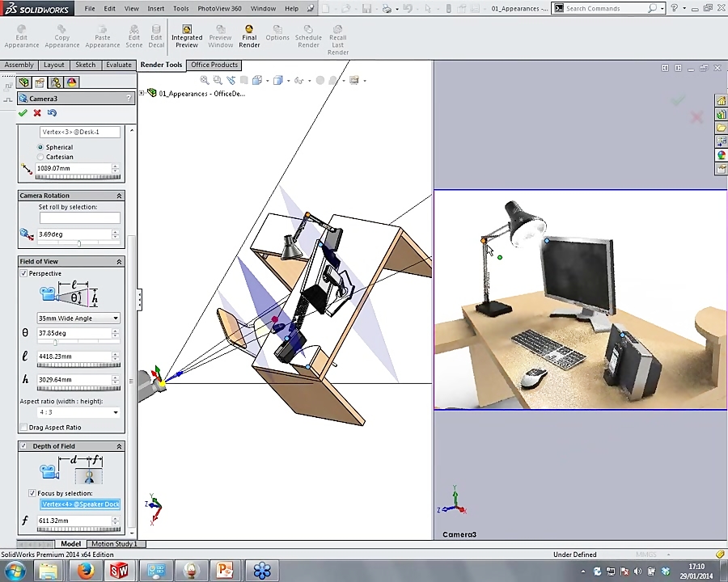This screenshot has height=582, width=728.
Task: Select the Zoom to Area tool
Action: (218, 80)
